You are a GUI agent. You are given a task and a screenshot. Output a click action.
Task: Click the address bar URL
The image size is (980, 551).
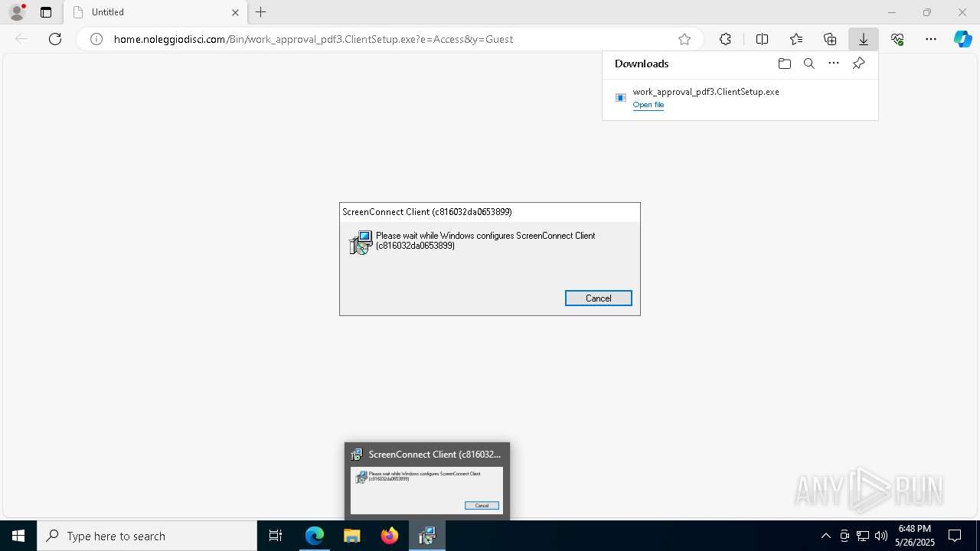click(313, 39)
